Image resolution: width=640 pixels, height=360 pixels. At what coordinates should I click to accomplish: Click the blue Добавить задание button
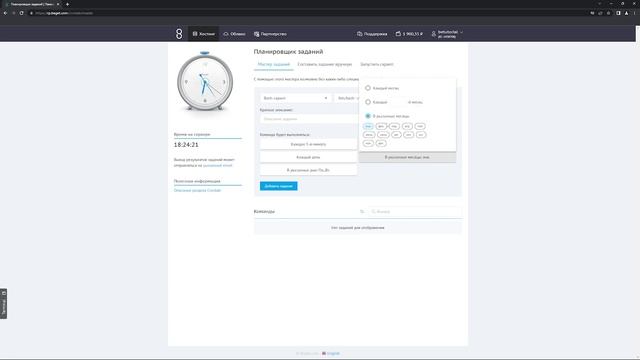(279, 186)
